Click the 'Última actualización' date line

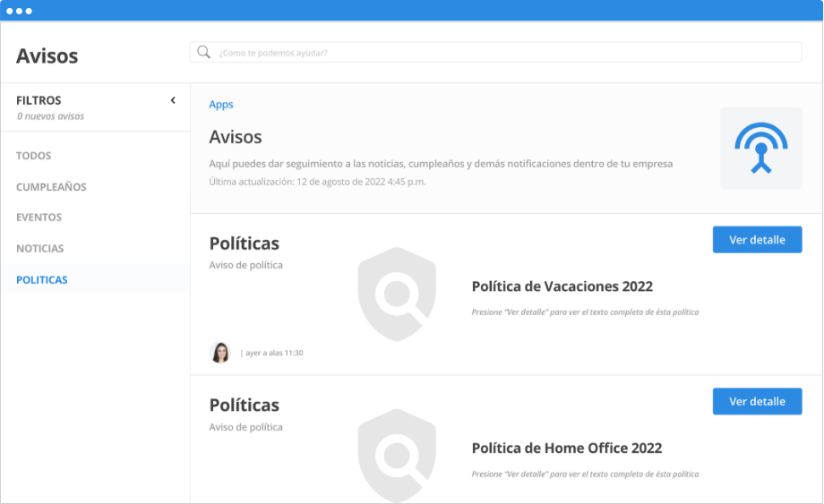(x=317, y=182)
